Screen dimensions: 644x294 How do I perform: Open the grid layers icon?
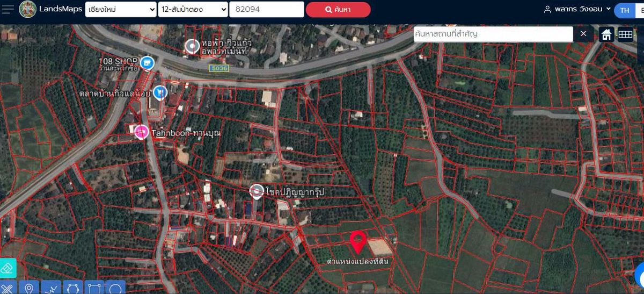tap(625, 34)
